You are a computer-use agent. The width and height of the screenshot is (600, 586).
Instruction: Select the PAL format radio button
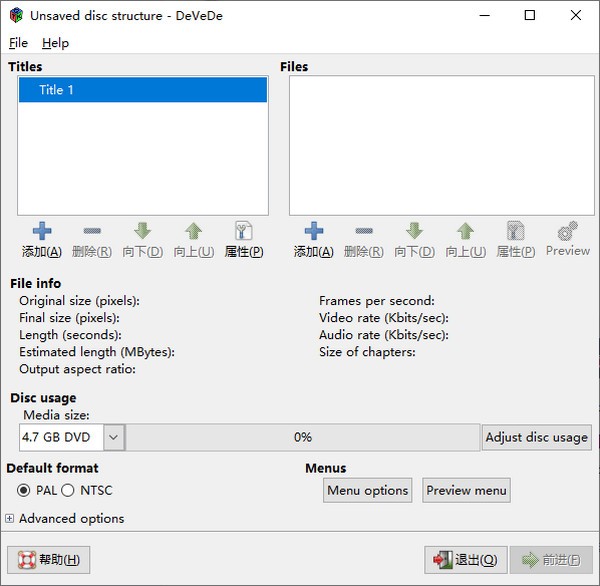pyautogui.click(x=25, y=490)
